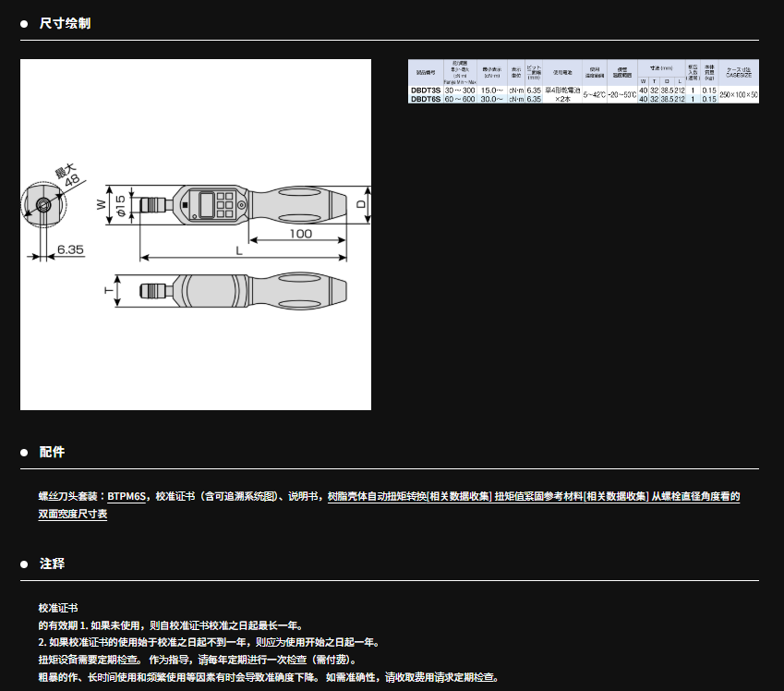This screenshot has height=691, width=784.
Task: Click the 尺寸绘制 section heading
Action: click(x=65, y=23)
